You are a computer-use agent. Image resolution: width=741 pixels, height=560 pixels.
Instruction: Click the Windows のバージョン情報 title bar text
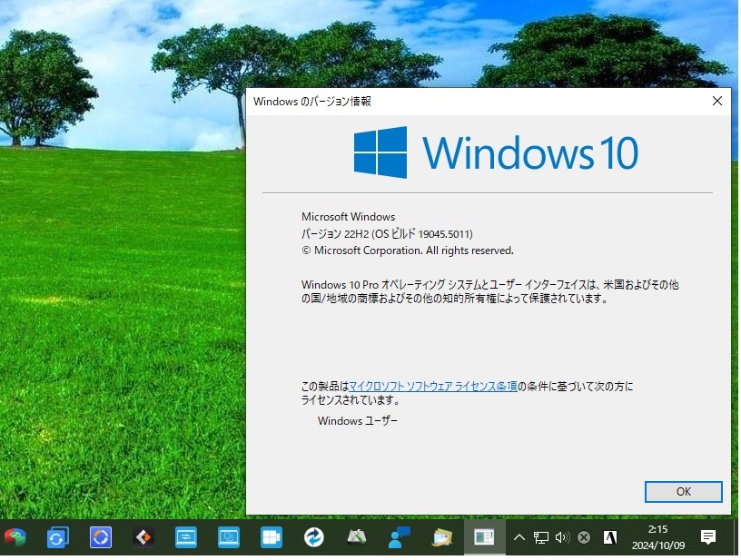311,102
